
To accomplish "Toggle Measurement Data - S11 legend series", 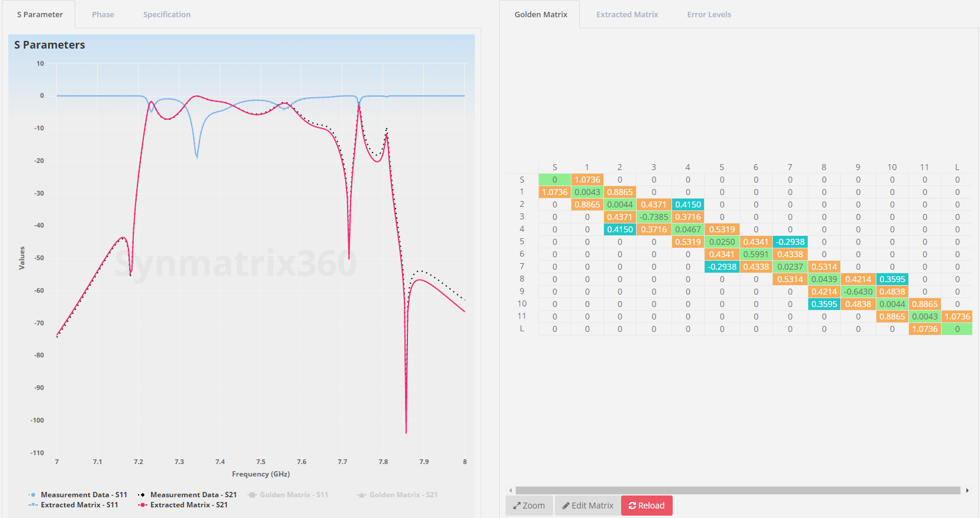I will click(x=78, y=495).
